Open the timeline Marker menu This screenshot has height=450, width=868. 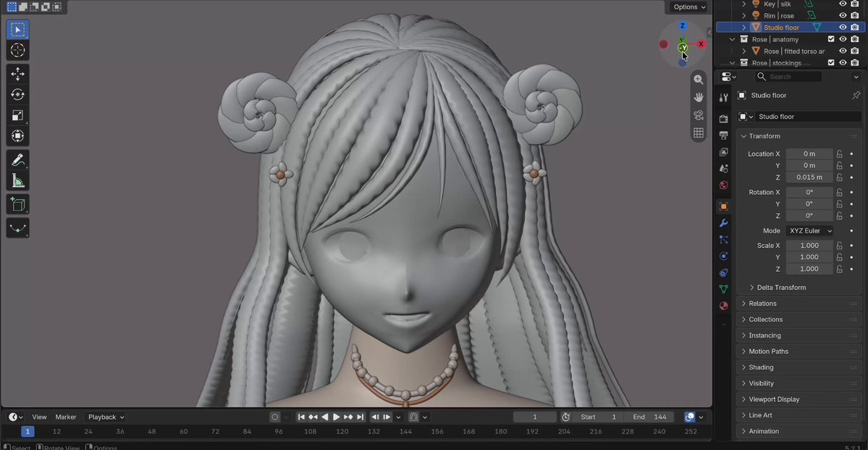coord(66,417)
